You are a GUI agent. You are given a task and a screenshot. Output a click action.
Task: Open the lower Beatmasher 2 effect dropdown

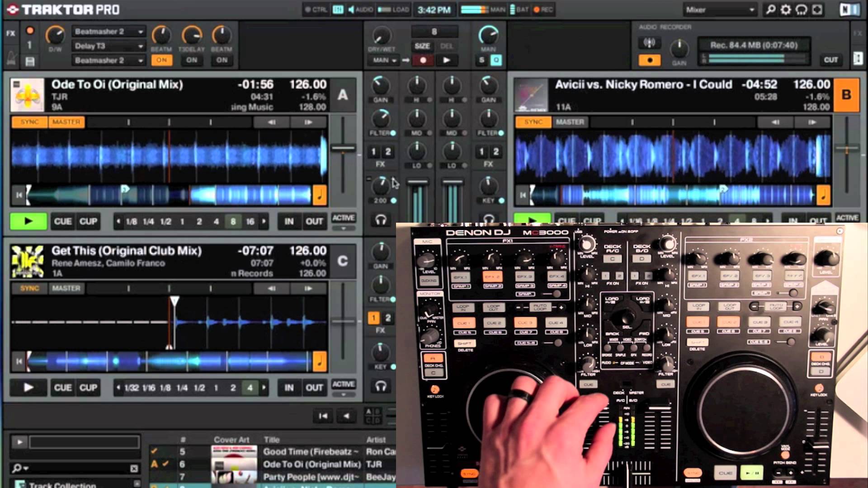coord(108,61)
